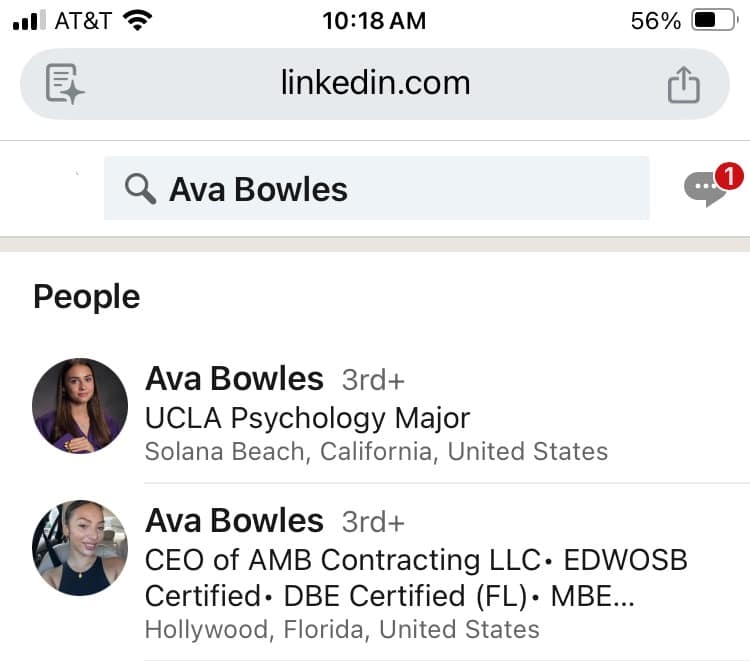Open LinkedIn messaging speech bubble icon
Image resolution: width=750 pixels, height=661 pixels.
tap(705, 188)
